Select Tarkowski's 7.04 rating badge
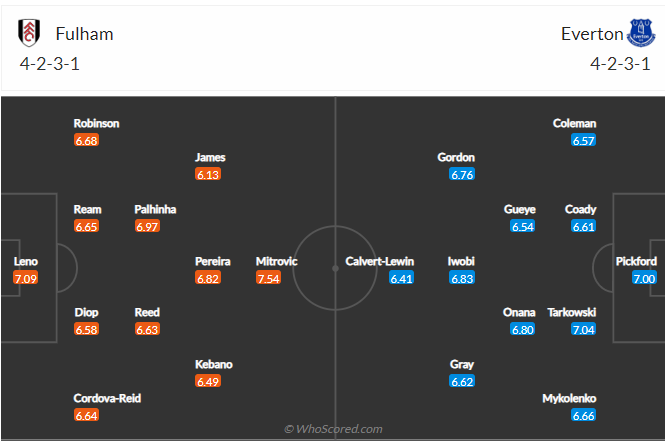The image size is (665, 441). pos(584,329)
